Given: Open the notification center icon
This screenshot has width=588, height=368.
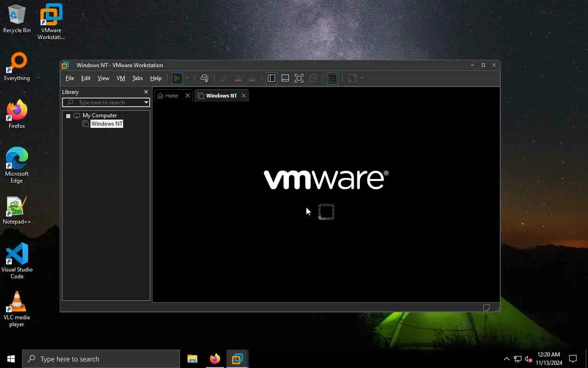Looking at the screenshot, I should click(x=573, y=359).
